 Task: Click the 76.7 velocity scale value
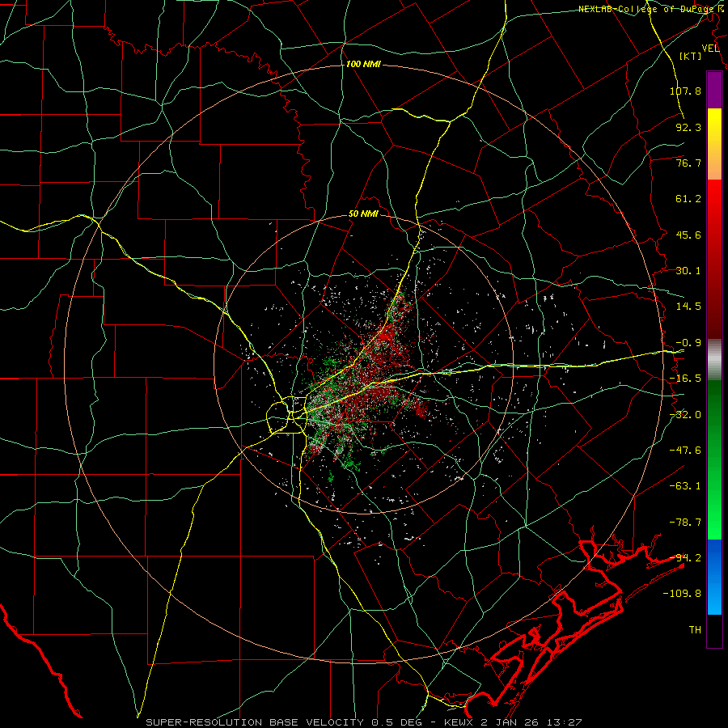(x=688, y=163)
